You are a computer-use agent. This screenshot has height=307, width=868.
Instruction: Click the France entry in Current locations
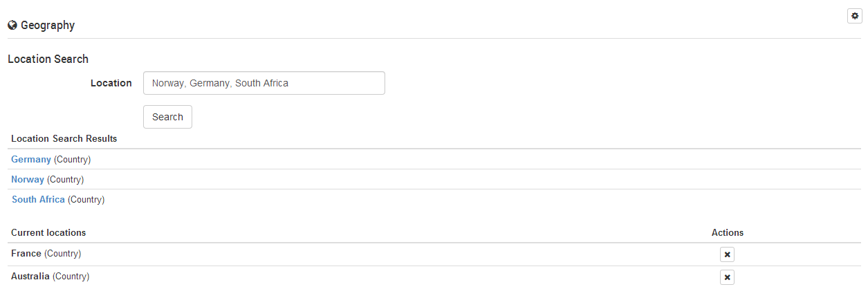26,254
